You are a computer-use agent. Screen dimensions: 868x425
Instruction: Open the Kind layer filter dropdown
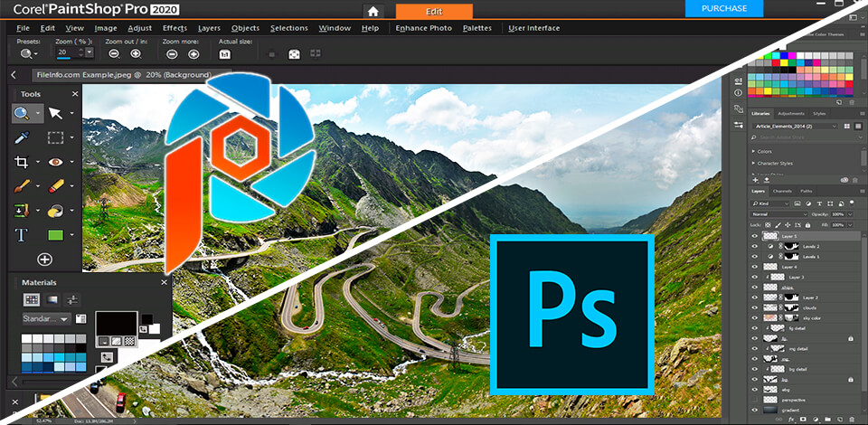pos(769,203)
